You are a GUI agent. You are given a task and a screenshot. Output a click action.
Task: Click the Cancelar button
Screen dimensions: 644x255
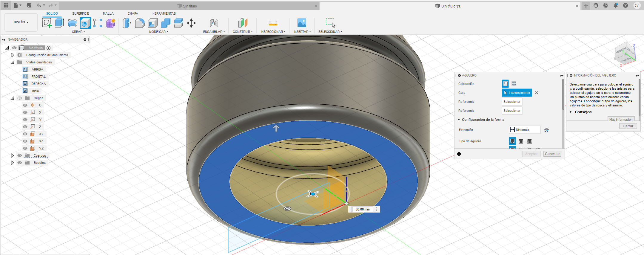(552, 154)
